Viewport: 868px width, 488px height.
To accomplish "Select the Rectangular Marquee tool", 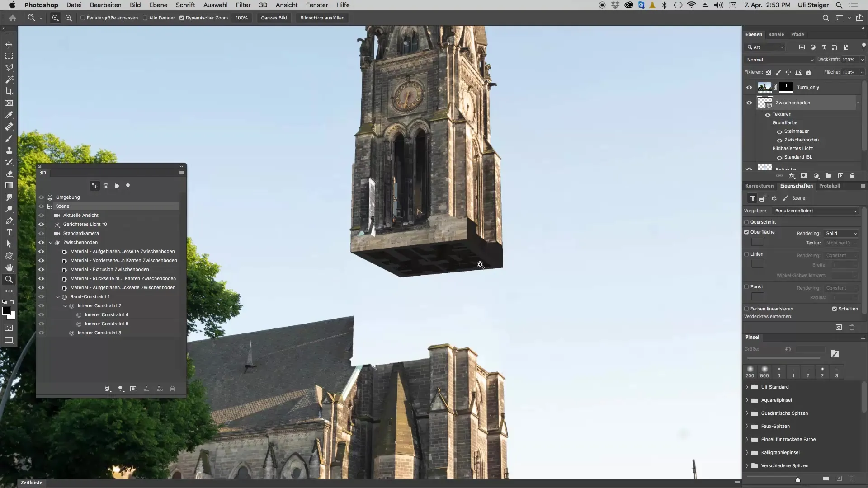I will pyautogui.click(x=9, y=56).
